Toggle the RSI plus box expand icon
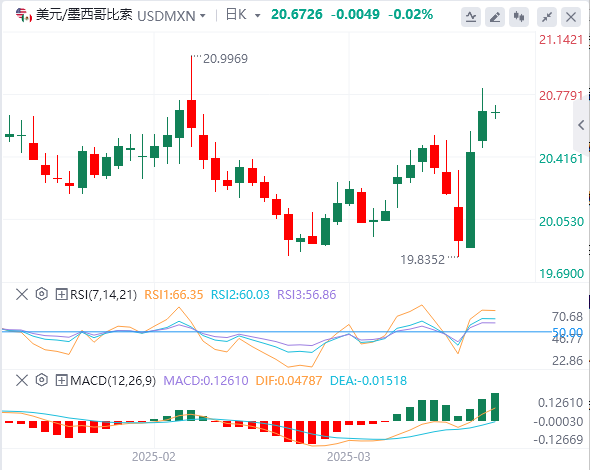 coord(61,294)
